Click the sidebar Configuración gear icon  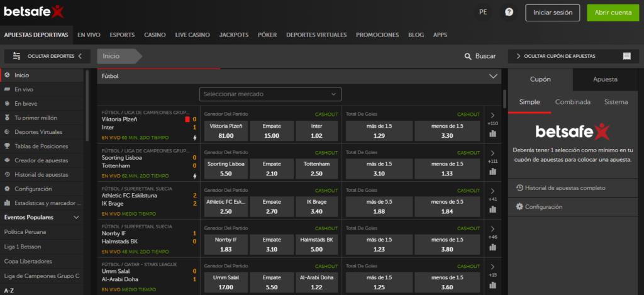point(7,189)
